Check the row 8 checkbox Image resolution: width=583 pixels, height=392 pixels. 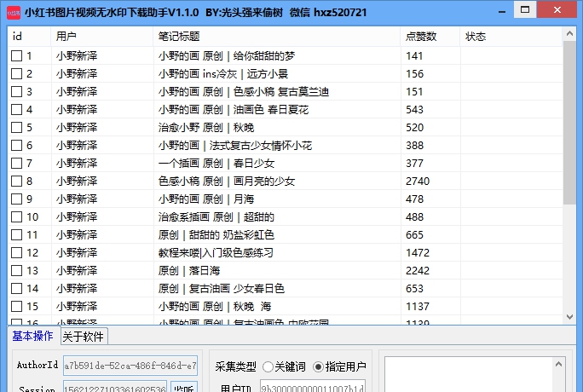coord(16,182)
